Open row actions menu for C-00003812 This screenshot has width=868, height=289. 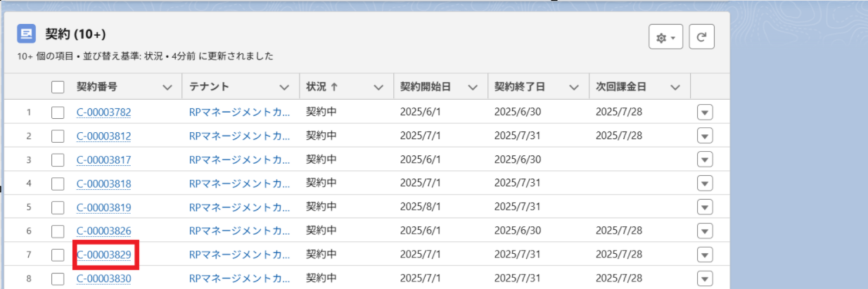(705, 136)
